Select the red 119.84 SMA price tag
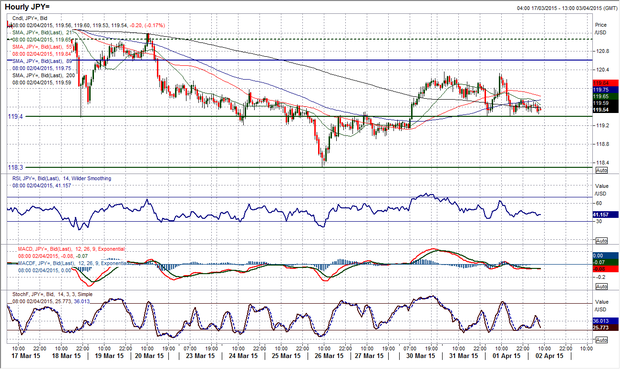620x369 pixels. click(605, 83)
